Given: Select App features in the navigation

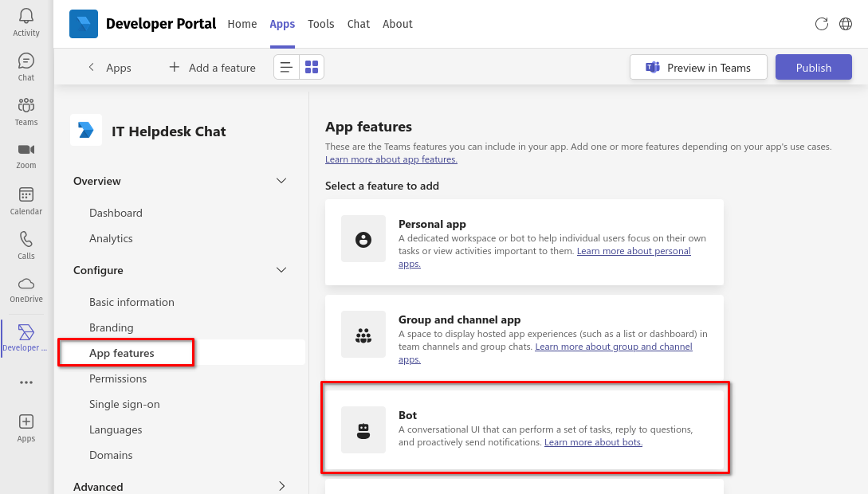Looking at the screenshot, I should click(122, 353).
